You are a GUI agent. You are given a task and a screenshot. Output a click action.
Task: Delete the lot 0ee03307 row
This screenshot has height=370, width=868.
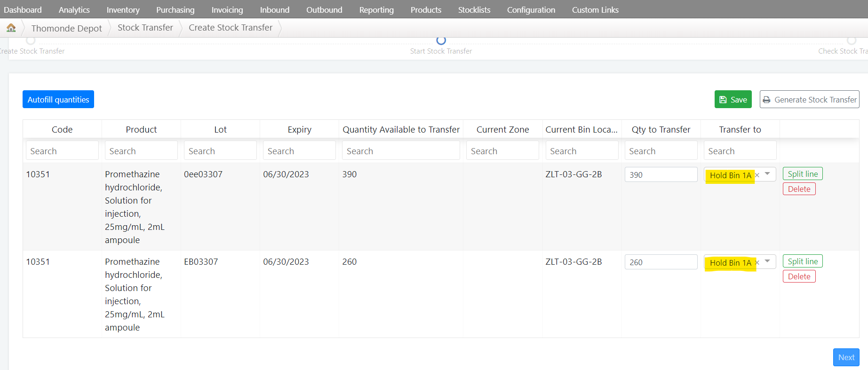pos(799,189)
